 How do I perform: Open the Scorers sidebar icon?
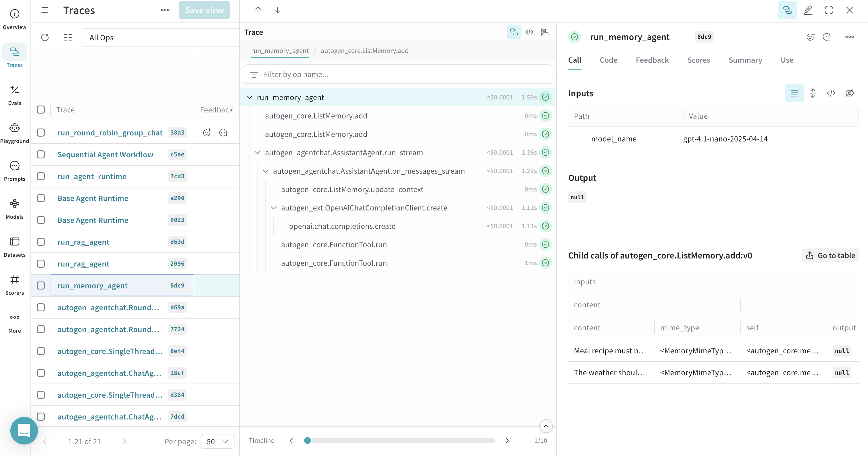click(14, 284)
